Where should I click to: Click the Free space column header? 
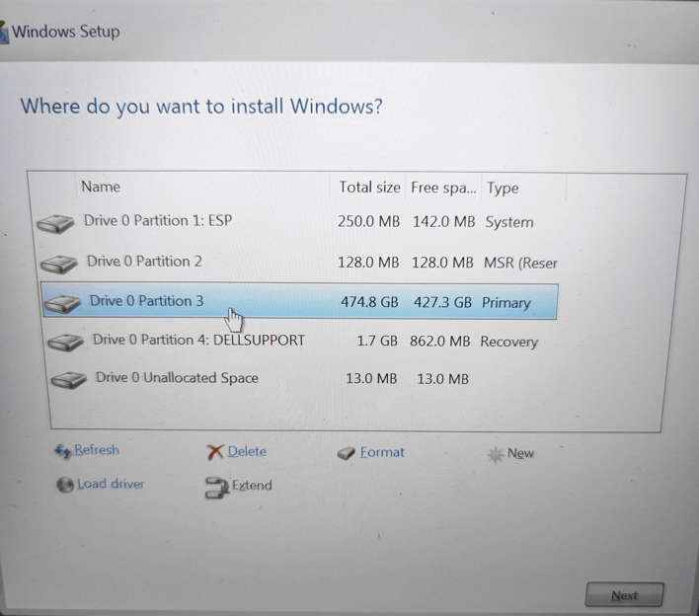(x=443, y=188)
